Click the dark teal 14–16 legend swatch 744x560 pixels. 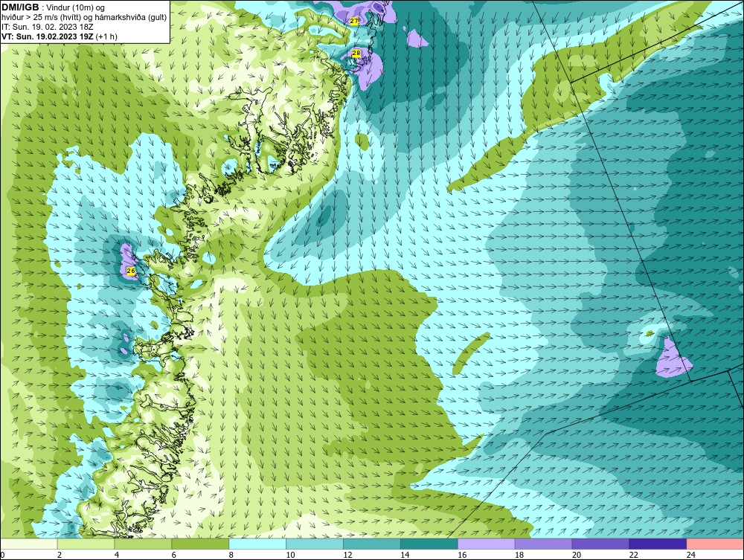[429, 544]
